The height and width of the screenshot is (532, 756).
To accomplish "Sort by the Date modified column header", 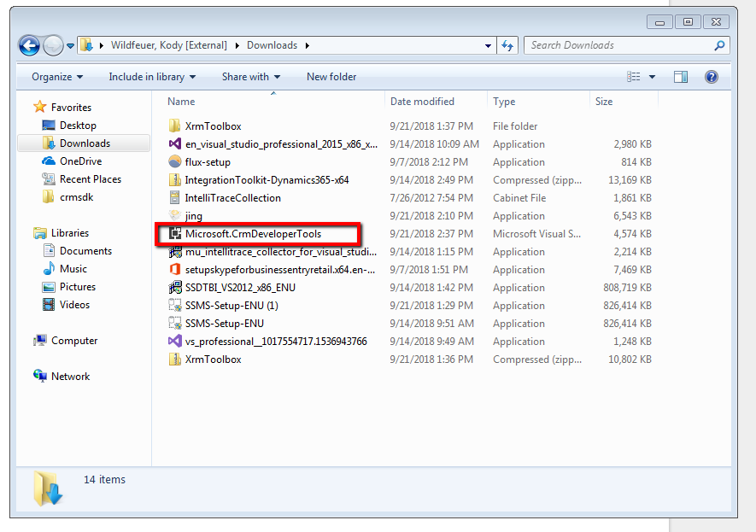I will [422, 102].
